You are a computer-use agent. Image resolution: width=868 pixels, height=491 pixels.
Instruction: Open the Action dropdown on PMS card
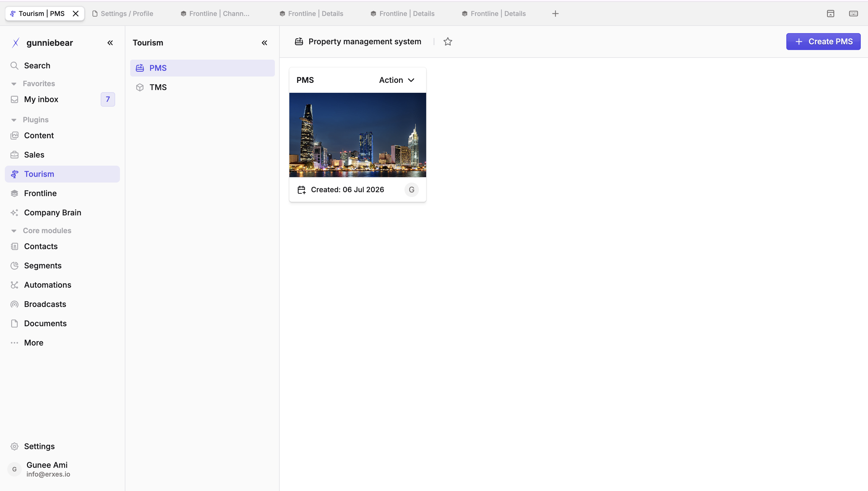(x=397, y=80)
